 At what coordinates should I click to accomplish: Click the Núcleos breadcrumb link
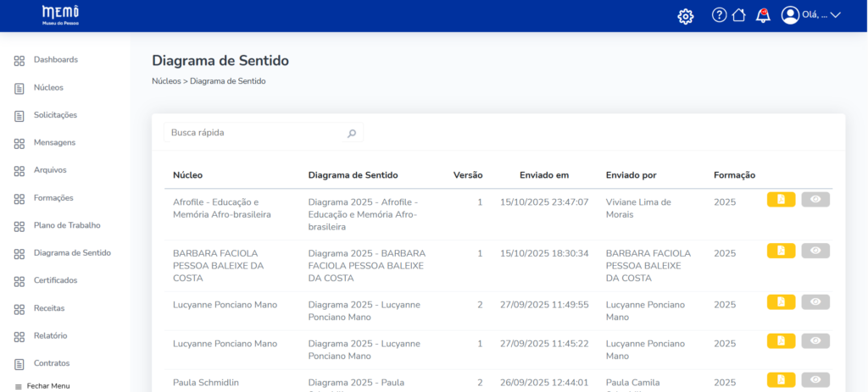[x=166, y=82]
